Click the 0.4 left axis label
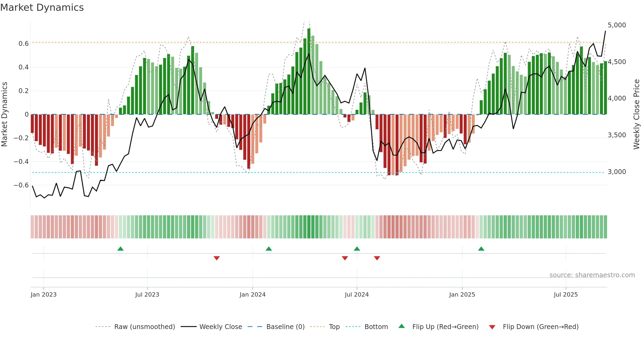Viewport: 644px width, 362px height. tap(24, 67)
